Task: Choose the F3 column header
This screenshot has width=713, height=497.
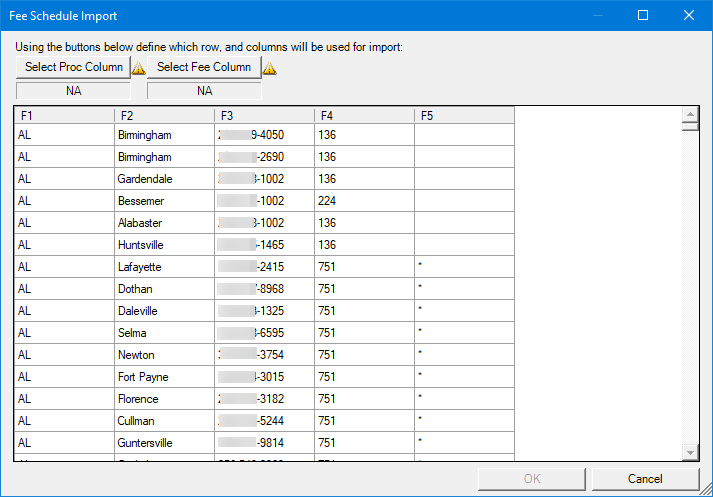Action: 264,116
